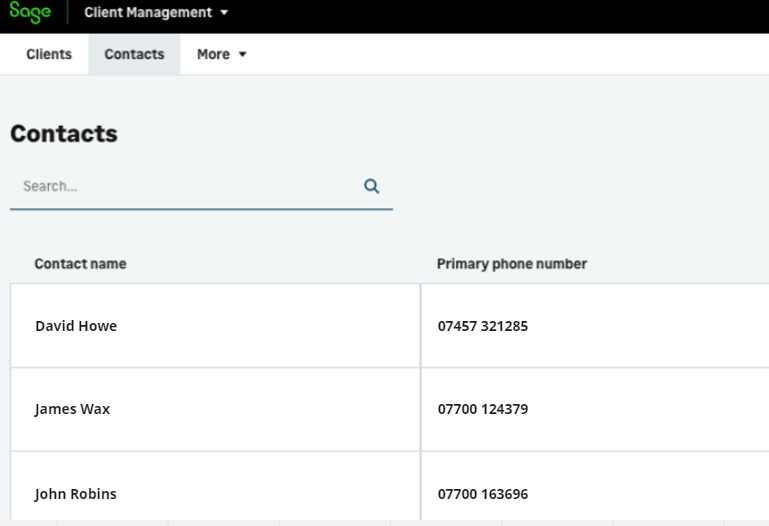The height and width of the screenshot is (526, 769).
Task: Click the Contacts page heading
Action: tap(64, 134)
